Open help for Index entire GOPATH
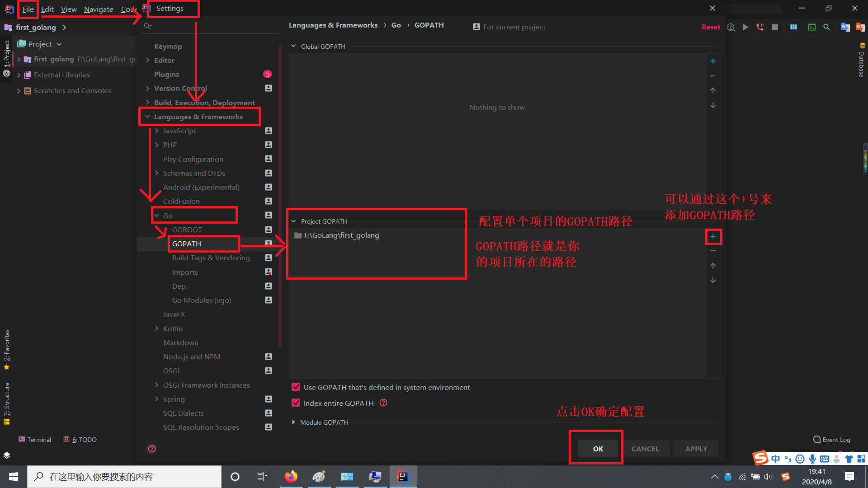The image size is (868, 488). point(383,403)
